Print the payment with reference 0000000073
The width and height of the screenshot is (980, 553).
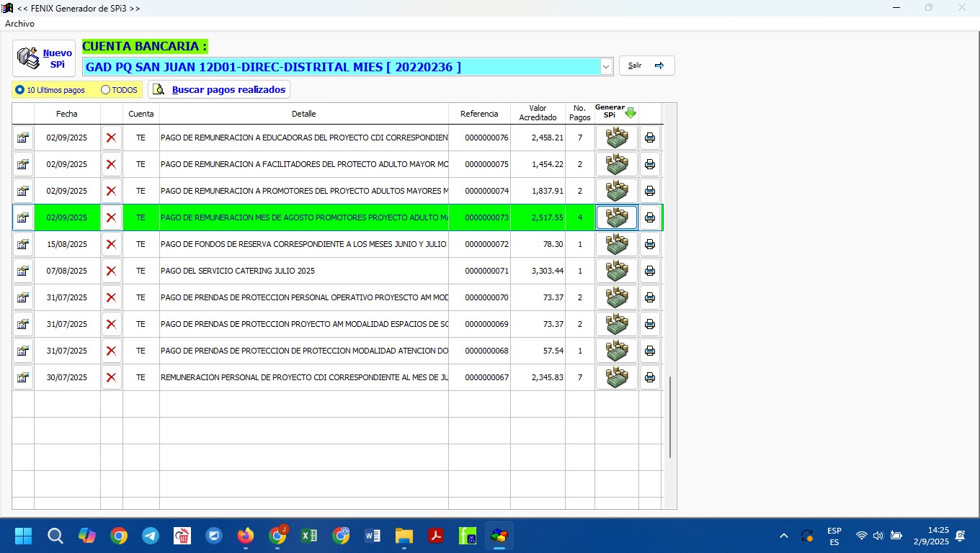(649, 217)
